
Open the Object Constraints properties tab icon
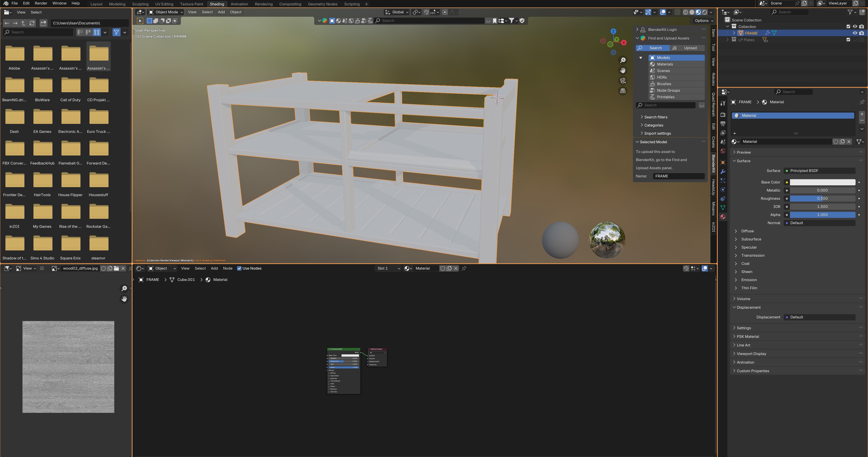pyautogui.click(x=723, y=199)
